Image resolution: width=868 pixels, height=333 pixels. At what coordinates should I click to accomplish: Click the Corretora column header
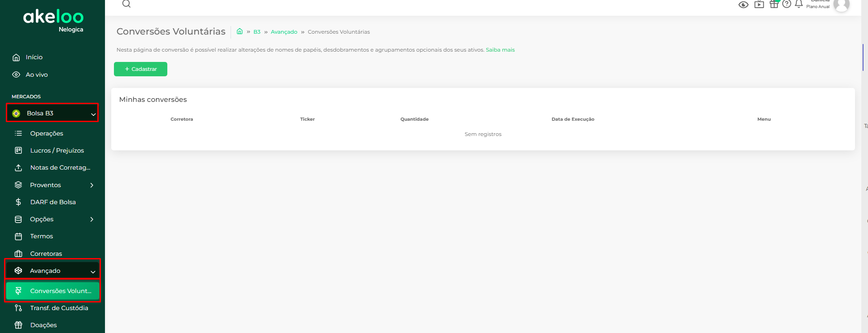click(182, 119)
